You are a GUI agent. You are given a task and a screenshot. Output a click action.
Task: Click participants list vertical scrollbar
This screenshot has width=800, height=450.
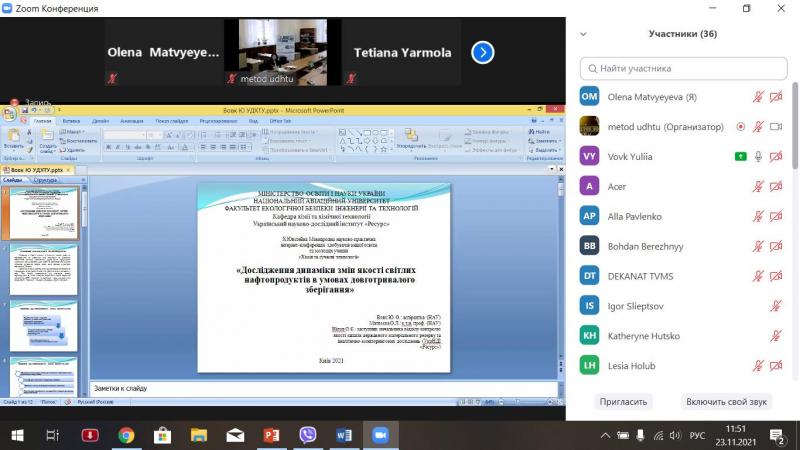click(x=795, y=126)
